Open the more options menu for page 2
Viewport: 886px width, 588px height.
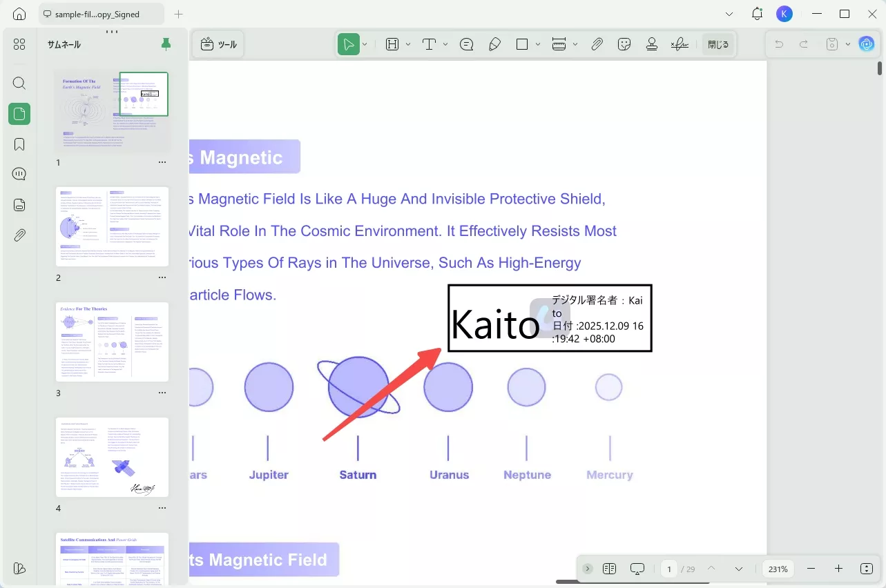162,277
